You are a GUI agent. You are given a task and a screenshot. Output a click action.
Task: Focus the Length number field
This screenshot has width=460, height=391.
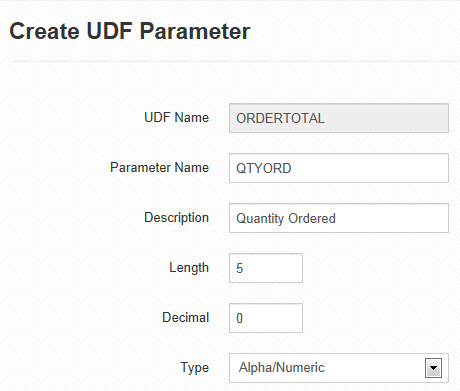266,268
